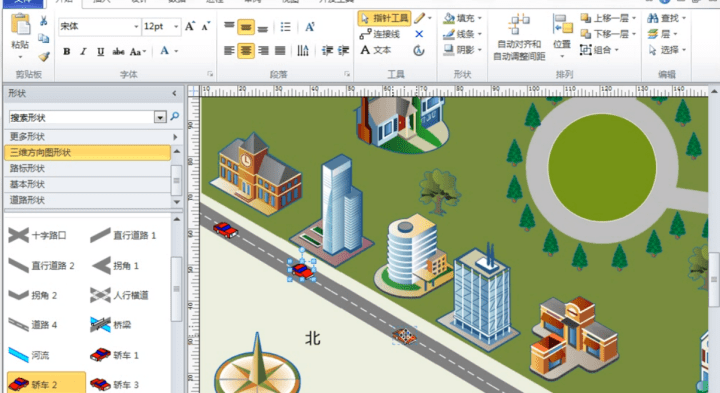The width and height of the screenshot is (720, 393).
Task: Click the search shapes magnifier icon
Action: pyautogui.click(x=174, y=117)
